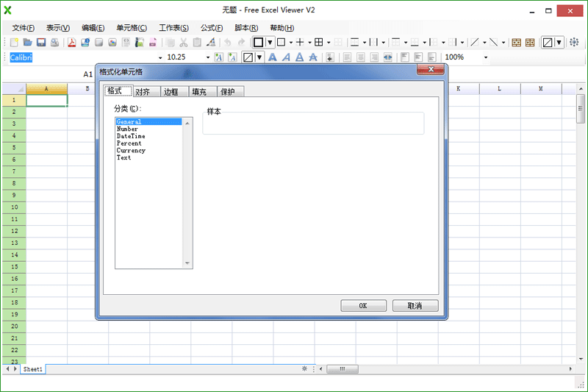The image size is (588, 392).
Task: Apply strikethrough with the crossed A icon
Action: tap(313, 57)
